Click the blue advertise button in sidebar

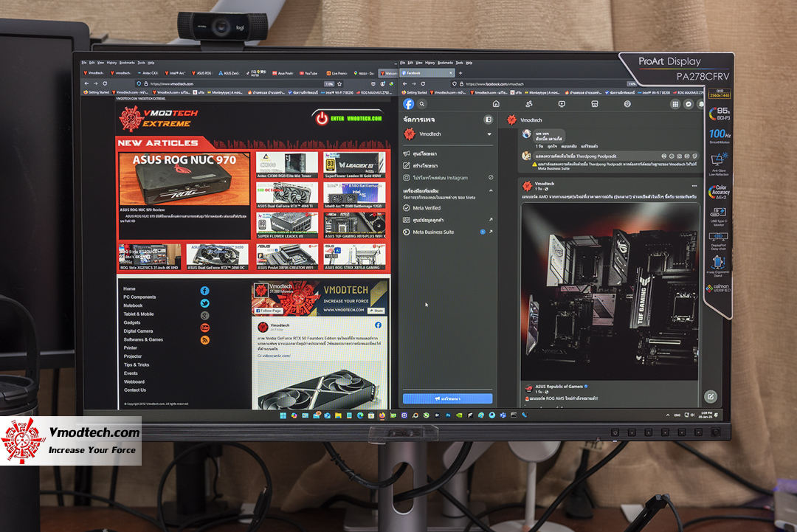[448, 399]
